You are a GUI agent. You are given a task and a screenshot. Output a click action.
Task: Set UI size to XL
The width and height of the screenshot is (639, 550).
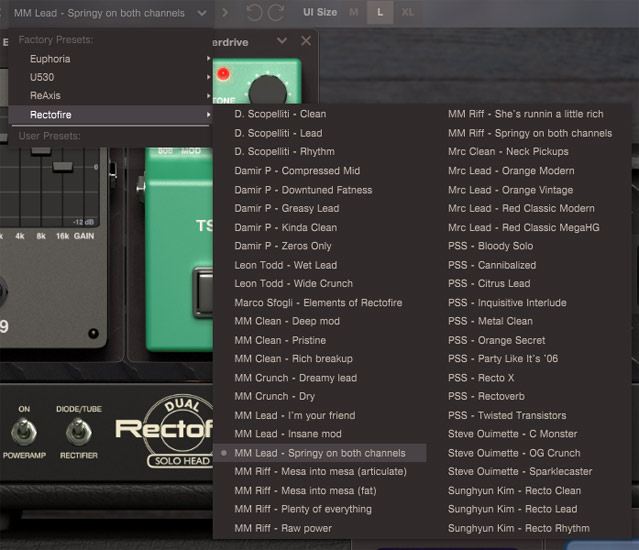(x=407, y=13)
